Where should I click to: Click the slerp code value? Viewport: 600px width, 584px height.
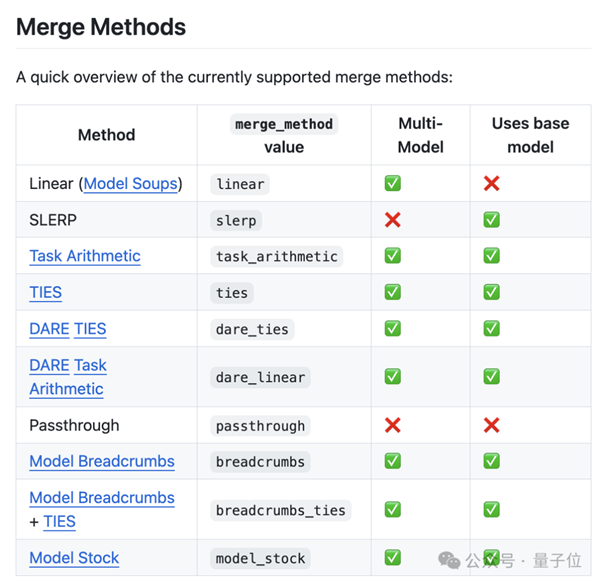click(x=238, y=220)
